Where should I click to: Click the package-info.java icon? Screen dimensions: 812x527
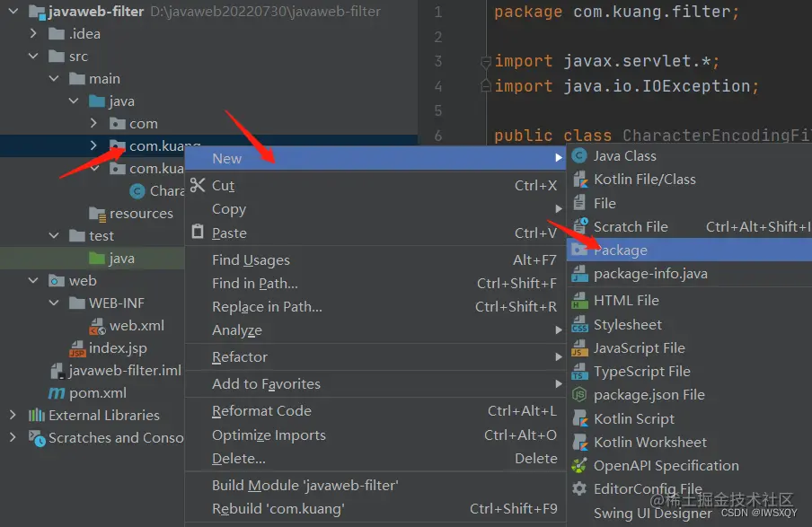[579, 273]
